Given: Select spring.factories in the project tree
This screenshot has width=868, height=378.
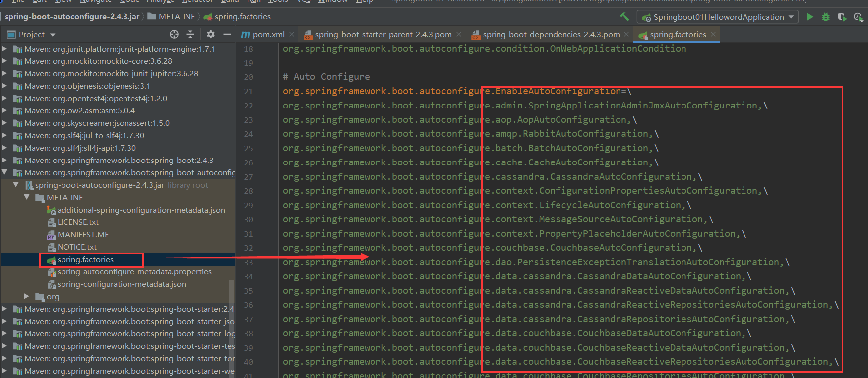Looking at the screenshot, I should click(85, 260).
